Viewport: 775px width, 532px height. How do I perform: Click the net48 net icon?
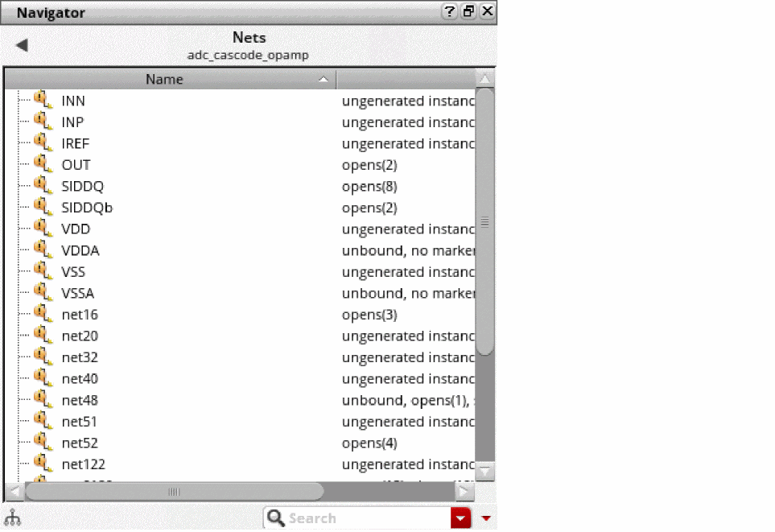pos(43,399)
